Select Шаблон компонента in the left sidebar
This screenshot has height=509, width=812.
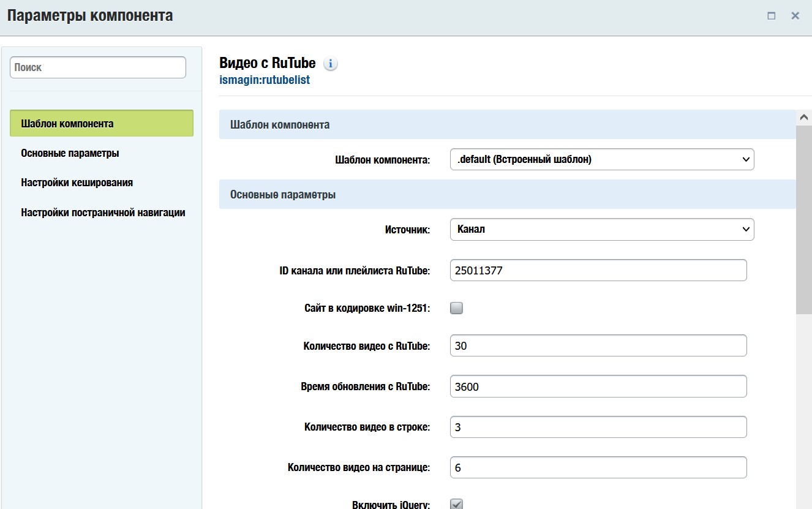pyautogui.click(x=102, y=123)
